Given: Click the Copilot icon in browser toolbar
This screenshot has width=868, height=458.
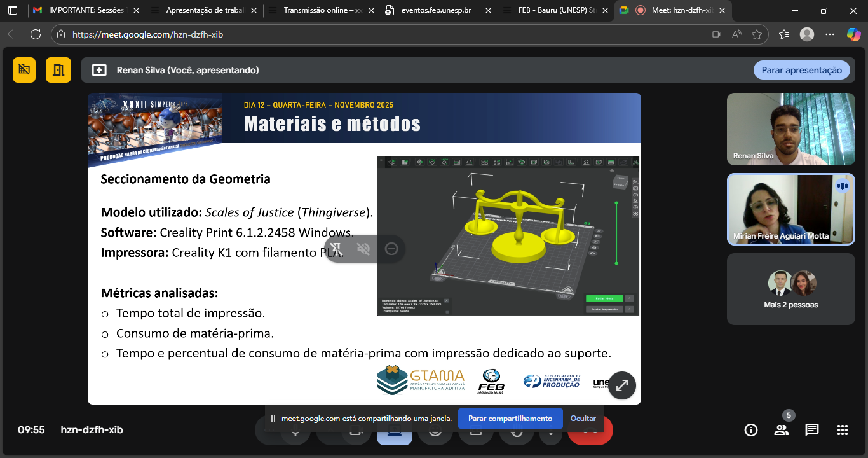Looking at the screenshot, I should click(853, 34).
